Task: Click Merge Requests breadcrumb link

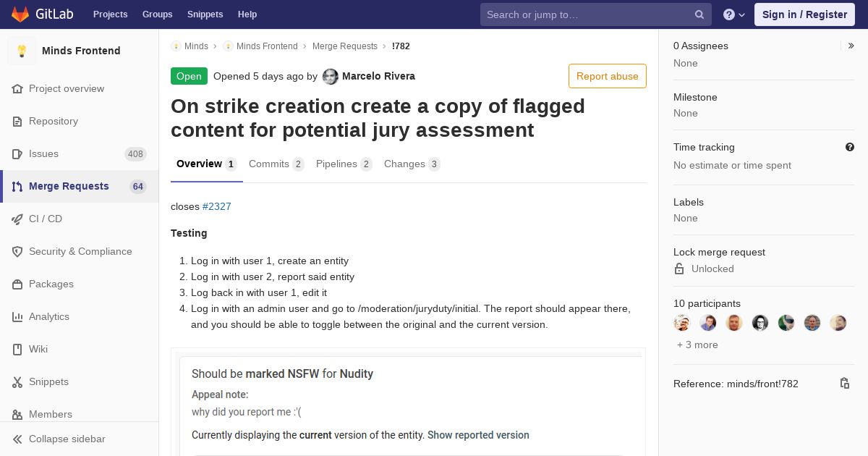Action: click(345, 46)
